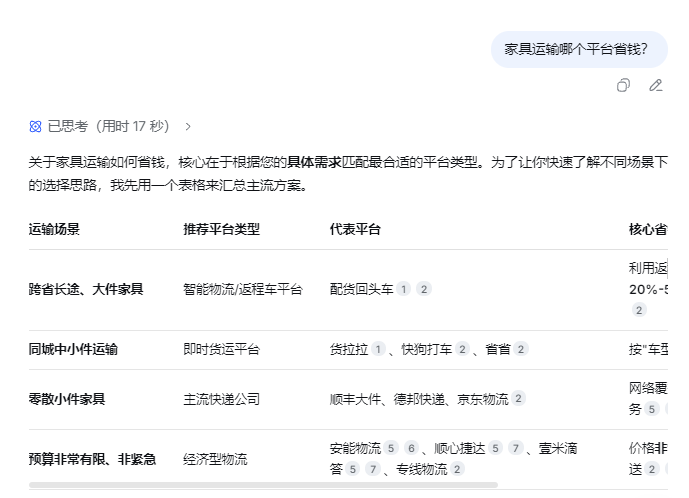Image resolution: width=689 pixels, height=498 pixels.
Task: Select the 主流快递公司 cell
Action: 221,399
